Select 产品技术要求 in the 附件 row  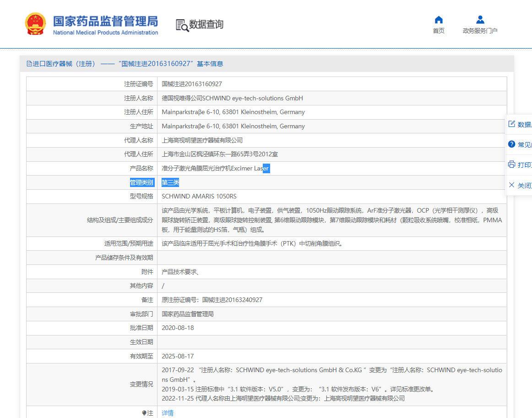(179, 272)
